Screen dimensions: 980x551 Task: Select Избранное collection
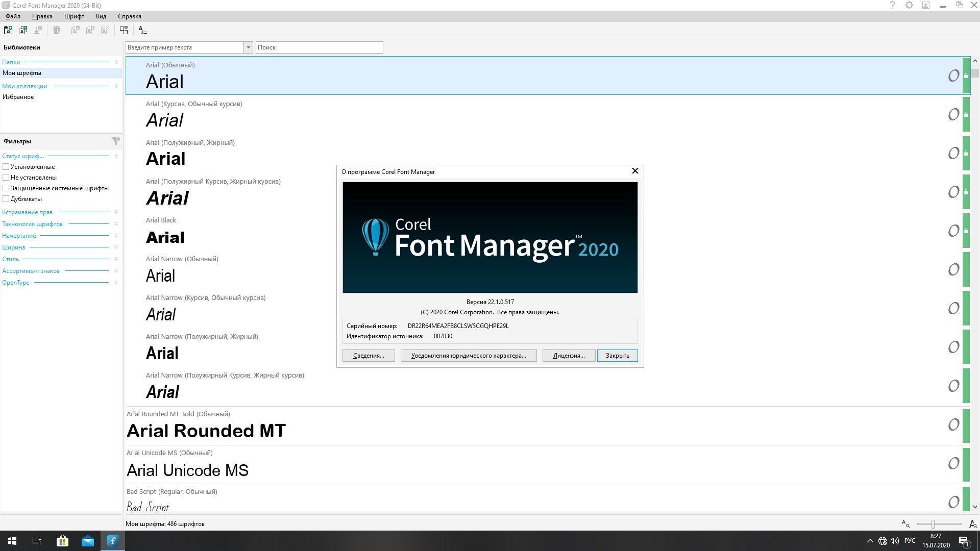[x=61, y=97]
